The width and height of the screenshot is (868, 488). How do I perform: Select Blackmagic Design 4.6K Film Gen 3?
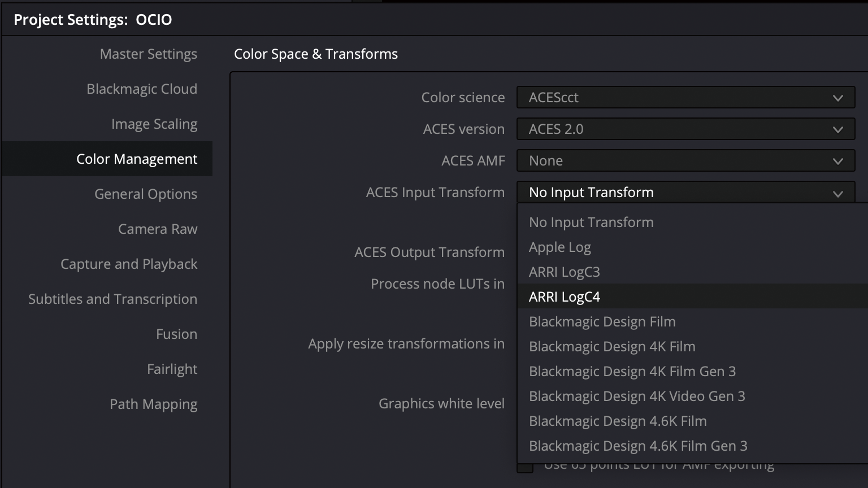[692, 446]
